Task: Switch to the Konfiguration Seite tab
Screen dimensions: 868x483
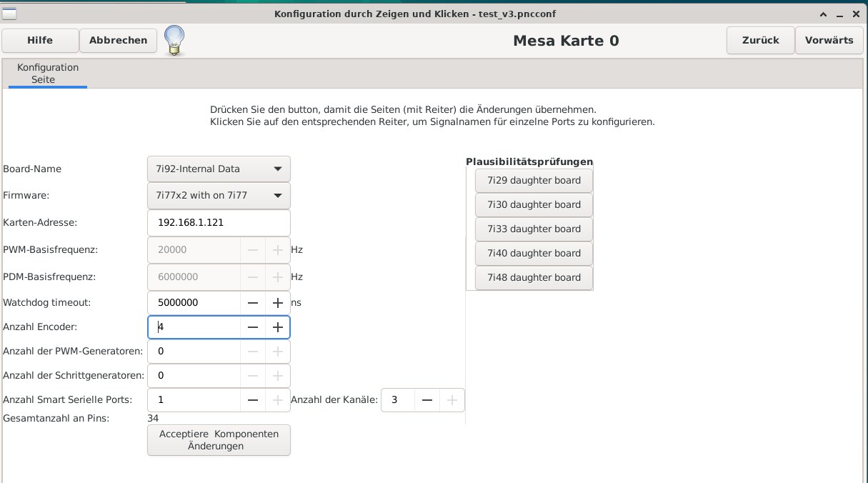Action: point(48,74)
